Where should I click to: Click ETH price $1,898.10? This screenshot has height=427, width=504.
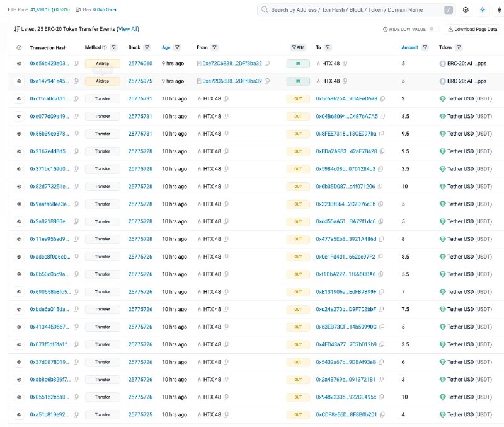pos(50,9)
